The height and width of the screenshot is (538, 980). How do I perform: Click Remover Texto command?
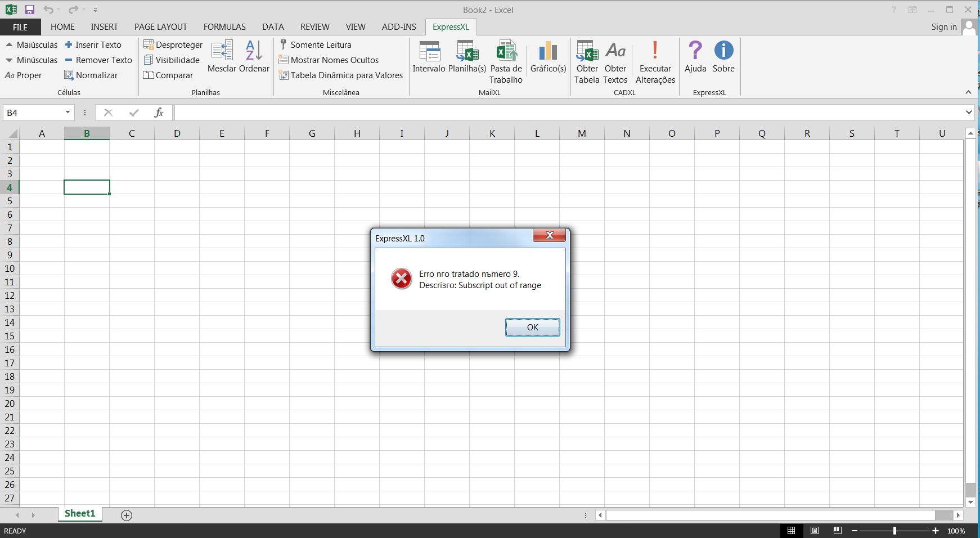[98, 60]
